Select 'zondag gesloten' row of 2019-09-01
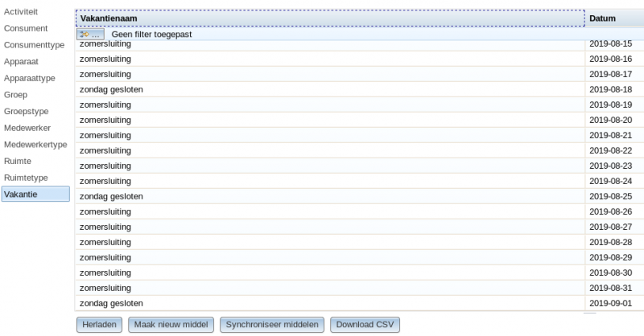Image resolution: width=644 pixels, height=336 pixels. click(x=359, y=303)
